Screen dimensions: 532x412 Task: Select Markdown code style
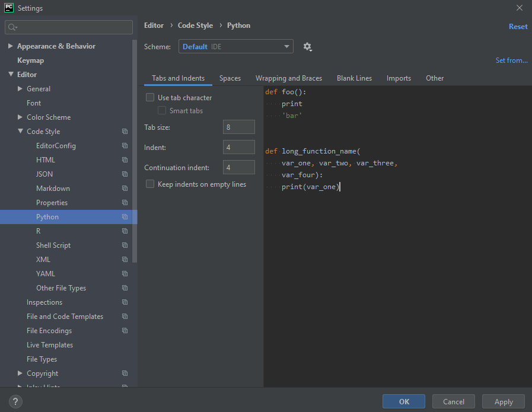[53, 189]
